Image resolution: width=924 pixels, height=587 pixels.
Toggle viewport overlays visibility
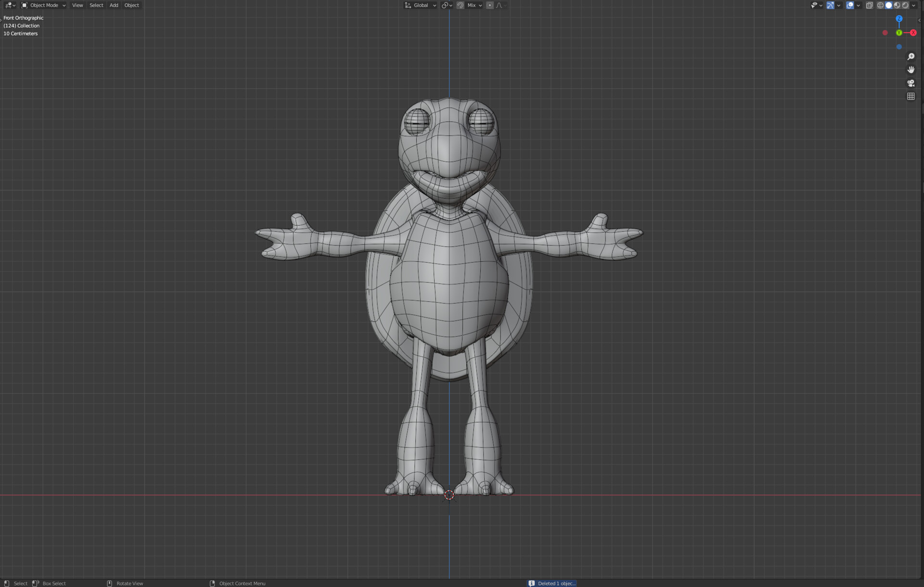[849, 5]
